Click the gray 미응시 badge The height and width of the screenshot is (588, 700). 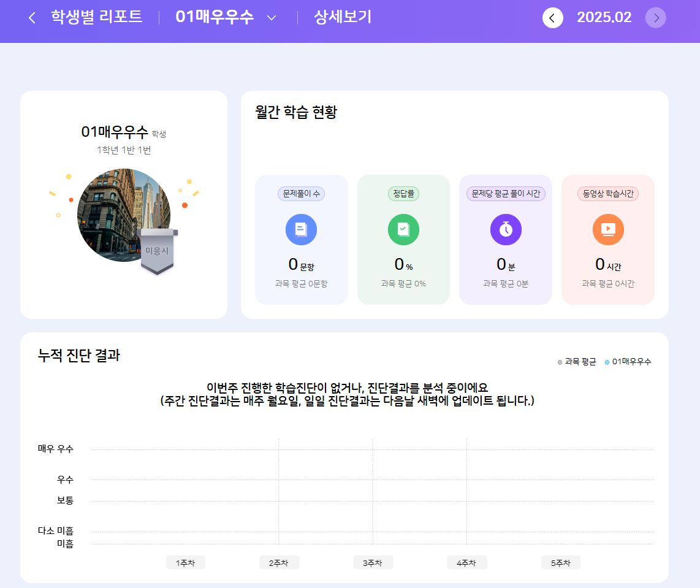point(157,251)
